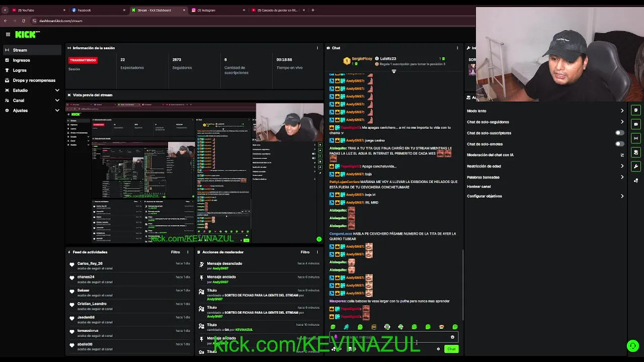Screen dimensions: 644x362
Task: Switch to Cansado de perder browser tab
Action: 278,10
